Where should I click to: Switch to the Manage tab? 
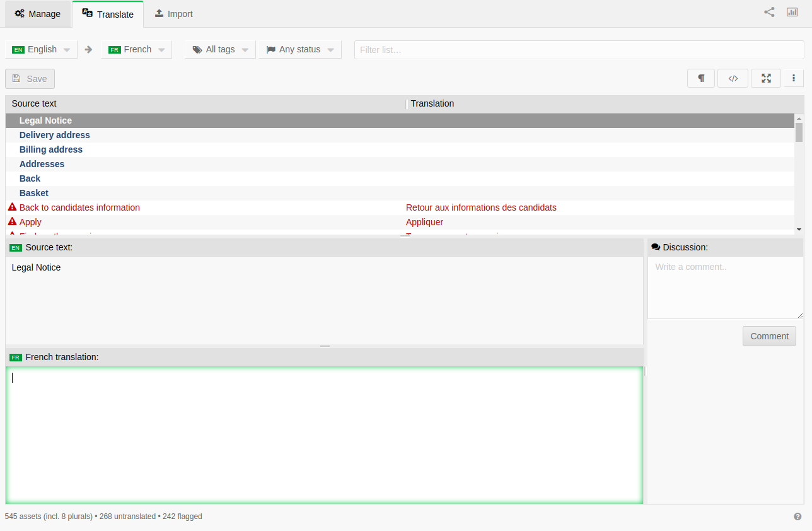[38, 14]
